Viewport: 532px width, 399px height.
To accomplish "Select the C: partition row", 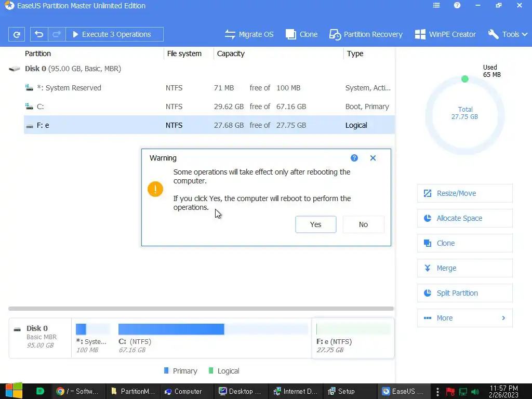I will 209,107.
